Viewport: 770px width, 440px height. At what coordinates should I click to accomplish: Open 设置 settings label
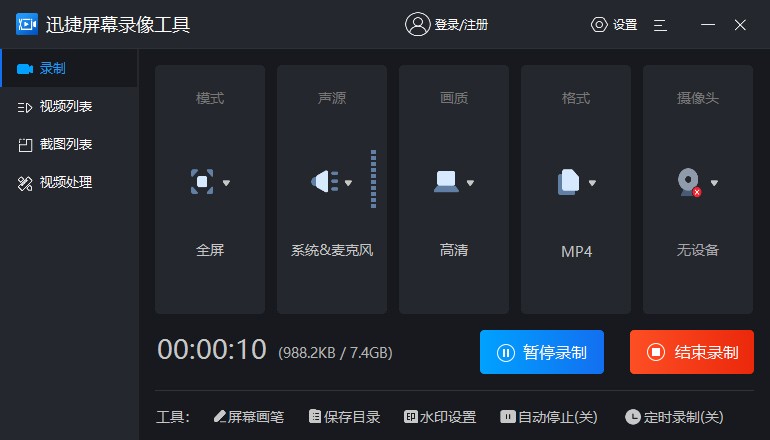point(625,25)
